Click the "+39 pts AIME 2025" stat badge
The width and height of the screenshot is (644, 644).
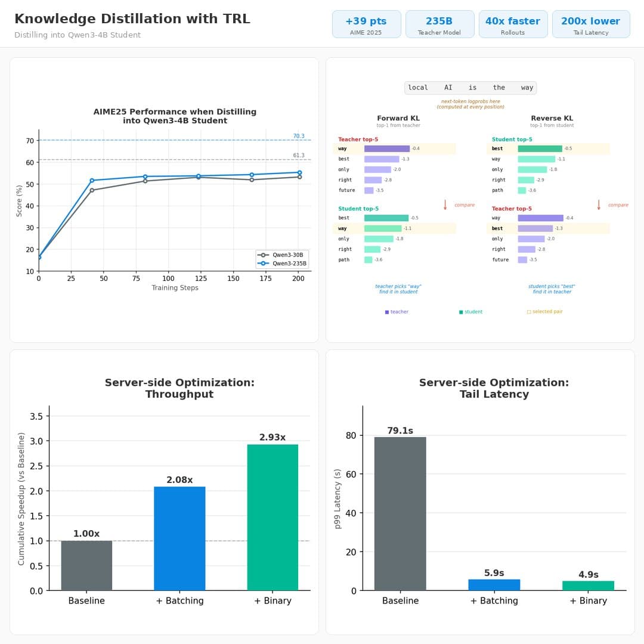366,24
